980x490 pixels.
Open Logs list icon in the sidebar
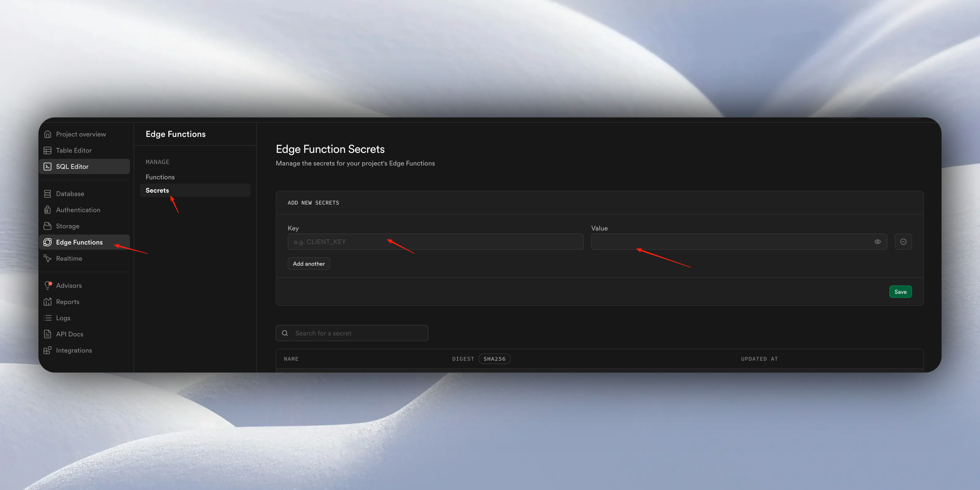pyautogui.click(x=47, y=318)
